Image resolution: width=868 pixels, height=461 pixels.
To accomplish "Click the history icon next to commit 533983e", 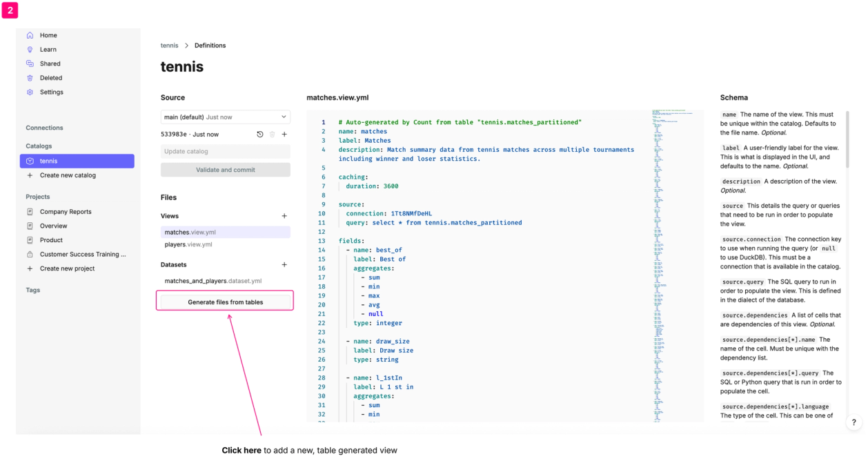I will 260,135.
